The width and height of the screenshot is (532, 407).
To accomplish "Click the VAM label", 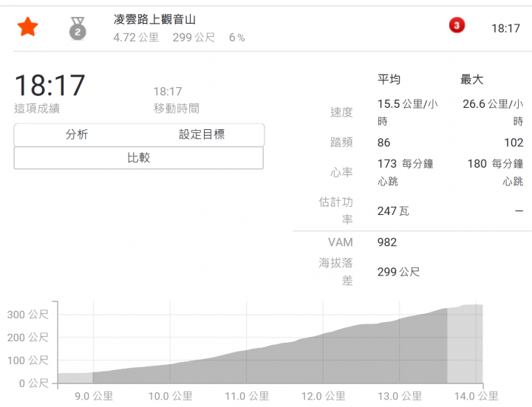I will click(x=341, y=242).
